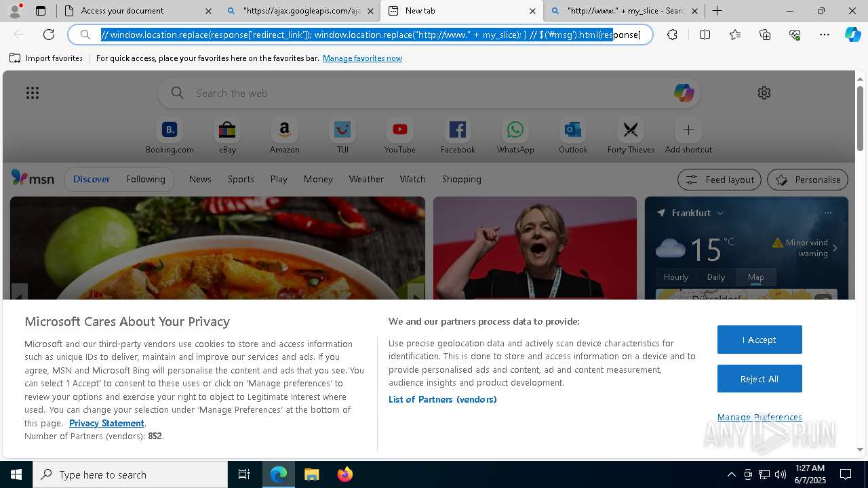Image resolution: width=868 pixels, height=488 pixels.
Task: Click in the Search the web box
Action: click(x=429, y=93)
